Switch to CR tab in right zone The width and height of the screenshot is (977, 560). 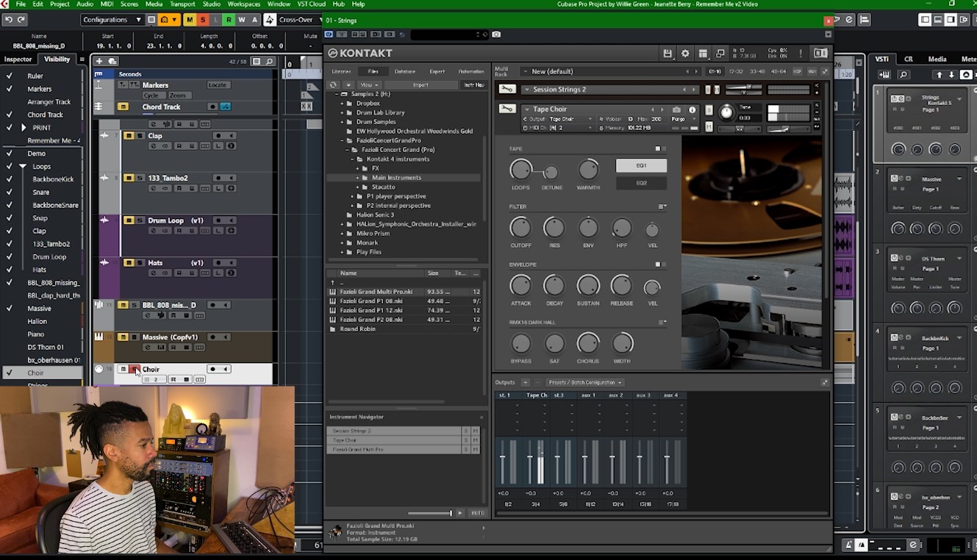coord(909,60)
